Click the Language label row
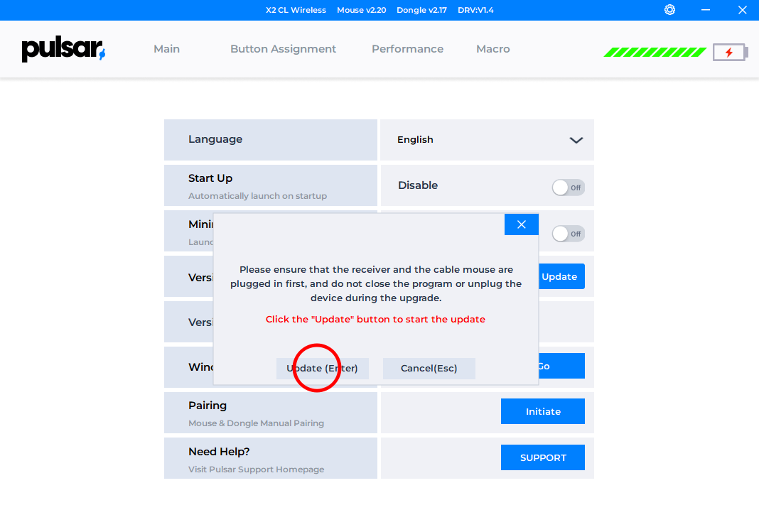 (271, 140)
